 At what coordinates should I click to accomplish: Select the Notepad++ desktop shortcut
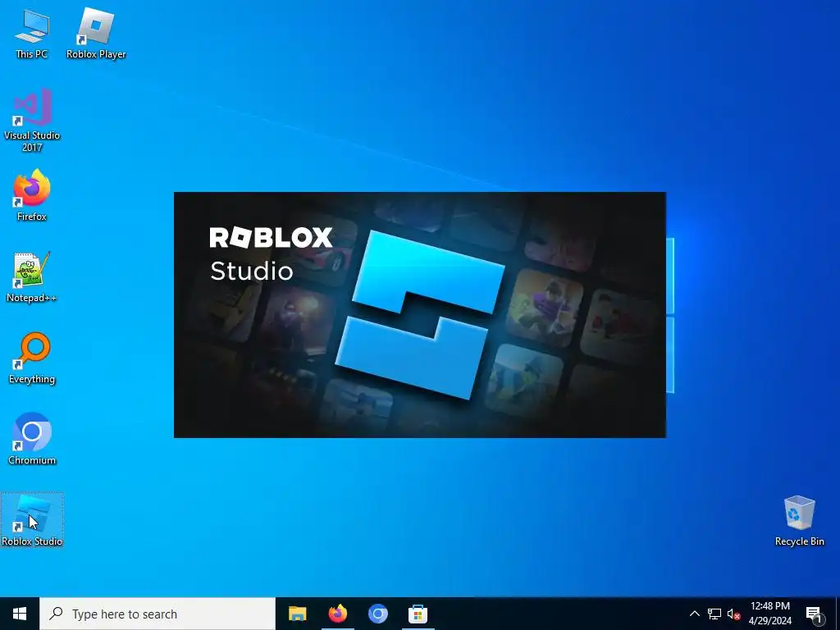click(32, 277)
